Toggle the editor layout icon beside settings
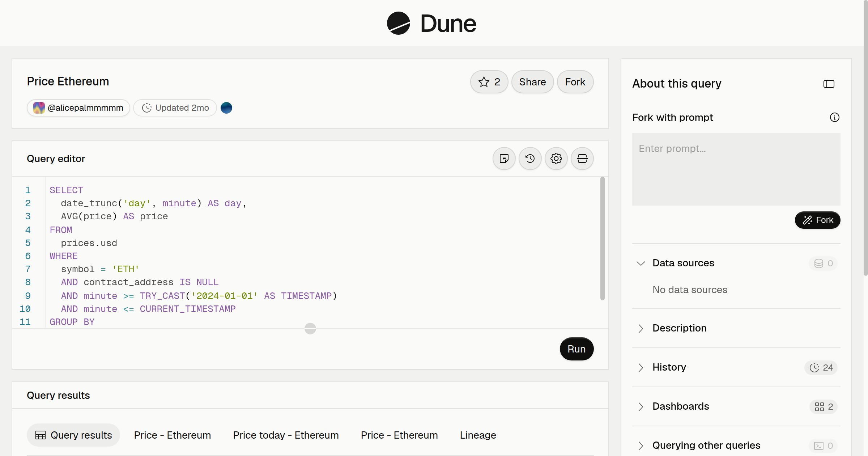Viewport: 868px width, 456px height. pyautogui.click(x=582, y=159)
